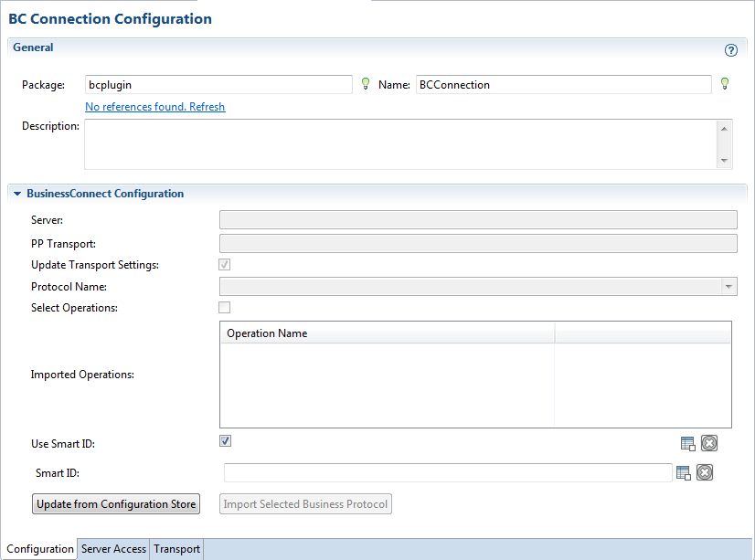Toggle the Use Smart ID checkbox
Image resolution: width=755 pixels, height=560 pixels.
click(225, 441)
